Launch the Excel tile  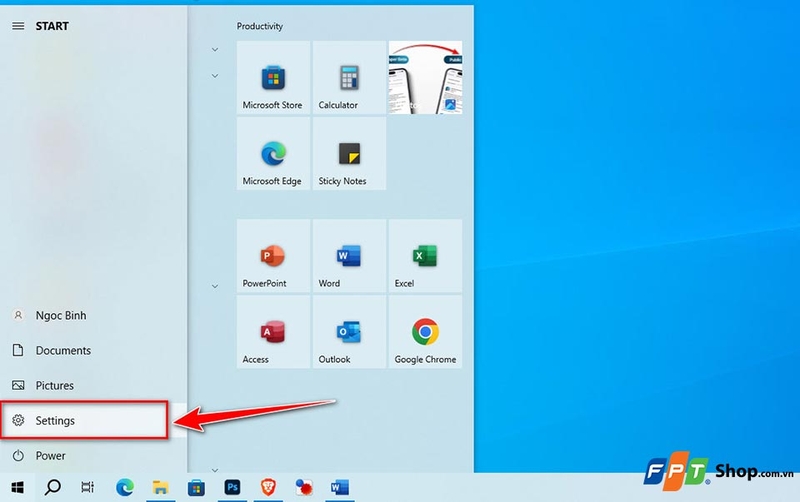(x=425, y=256)
